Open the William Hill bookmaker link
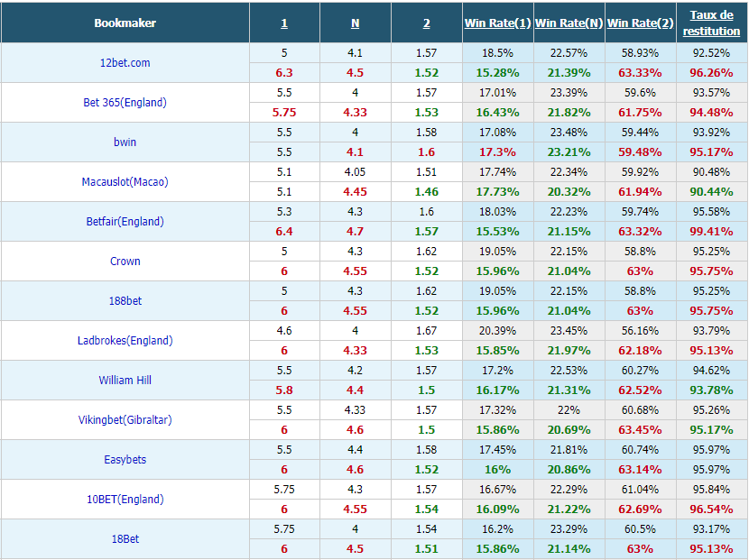Viewport: 749px width, 560px height. click(x=125, y=380)
